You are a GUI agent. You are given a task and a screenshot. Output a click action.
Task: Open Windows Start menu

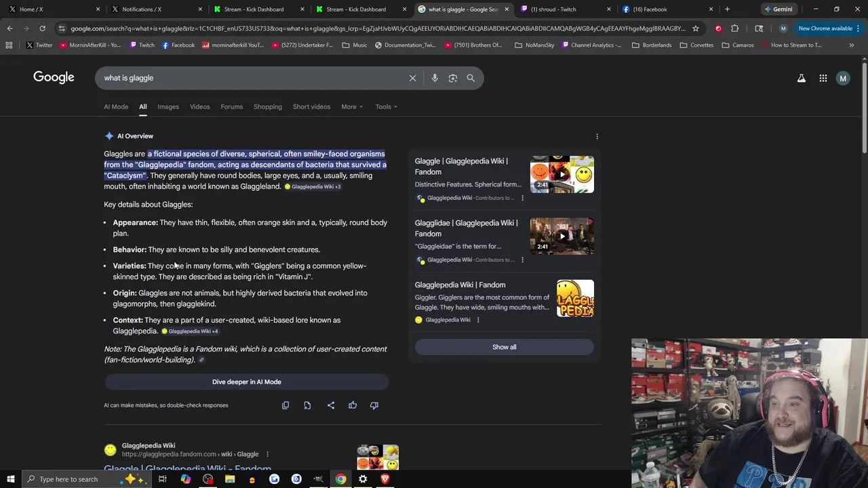click(x=9, y=479)
